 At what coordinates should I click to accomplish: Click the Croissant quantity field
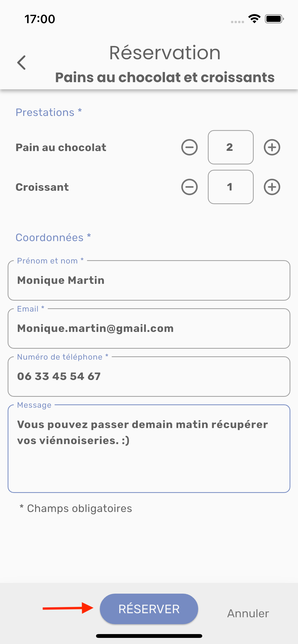click(231, 187)
